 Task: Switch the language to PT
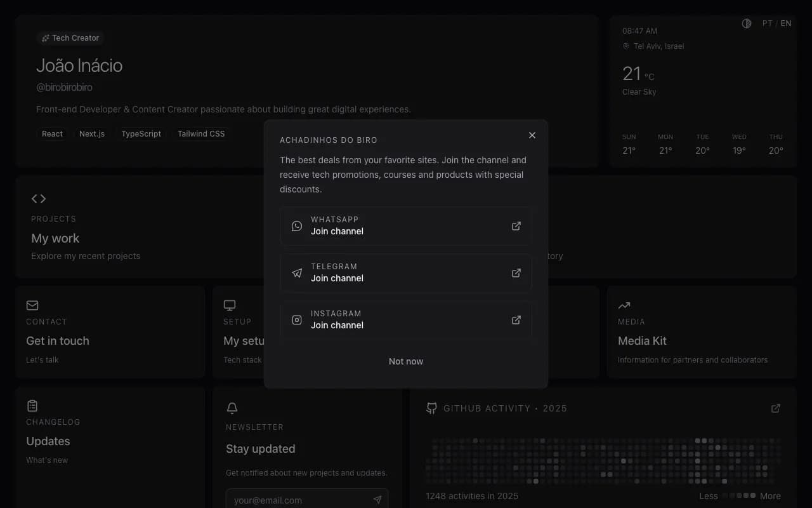tap(767, 23)
